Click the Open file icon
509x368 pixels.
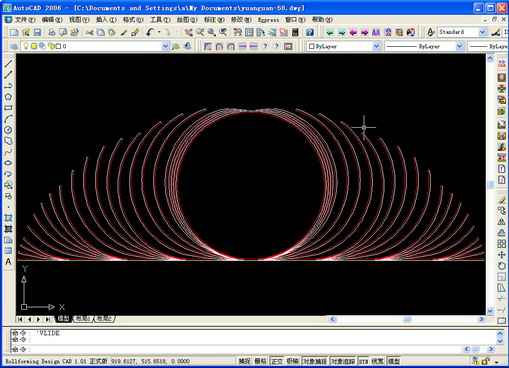pos(26,32)
